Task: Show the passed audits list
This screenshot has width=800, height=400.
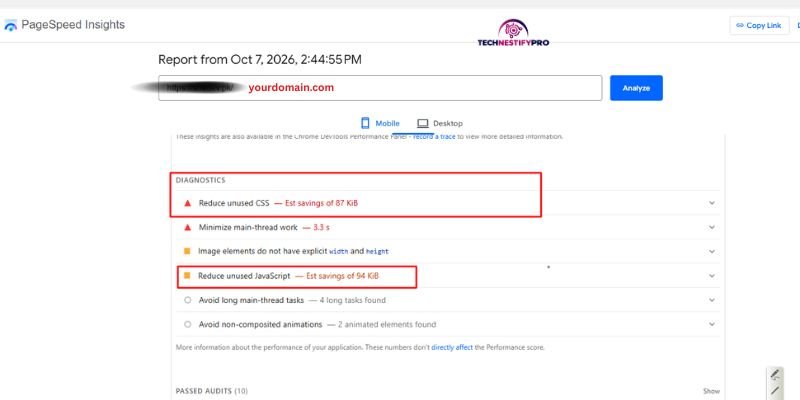Action: pyautogui.click(x=711, y=391)
